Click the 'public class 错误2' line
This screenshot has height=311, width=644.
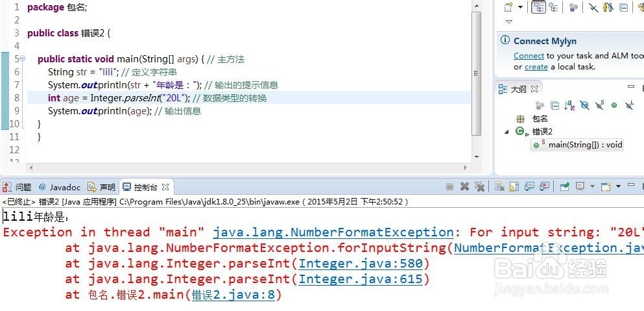click(69, 33)
